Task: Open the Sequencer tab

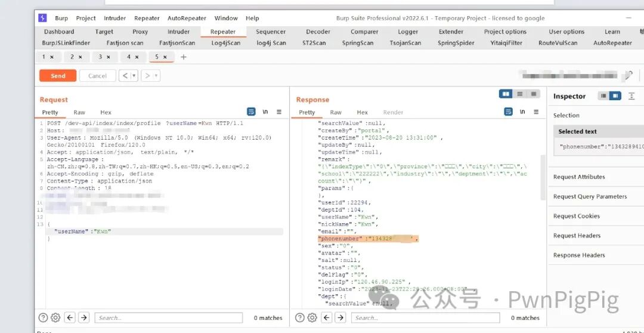Action: click(x=271, y=32)
